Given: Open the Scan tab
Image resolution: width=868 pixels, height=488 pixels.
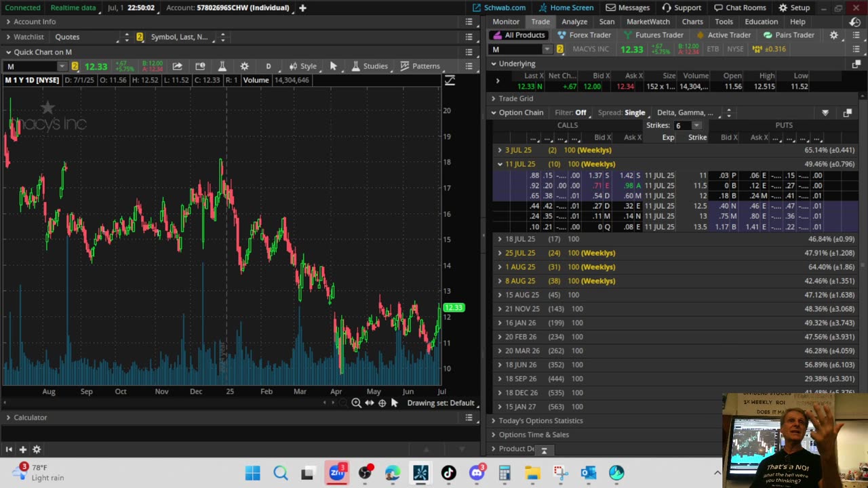Looking at the screenshot, I should point(607,22).
